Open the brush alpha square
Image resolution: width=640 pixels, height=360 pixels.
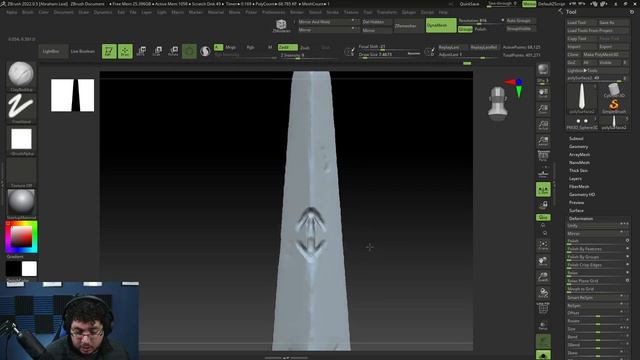pos(21,139)
